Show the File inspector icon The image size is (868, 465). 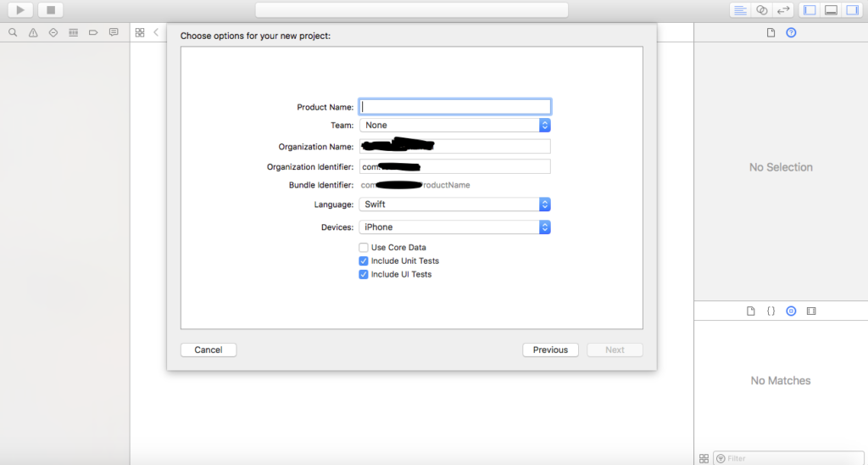pos(771,33)
